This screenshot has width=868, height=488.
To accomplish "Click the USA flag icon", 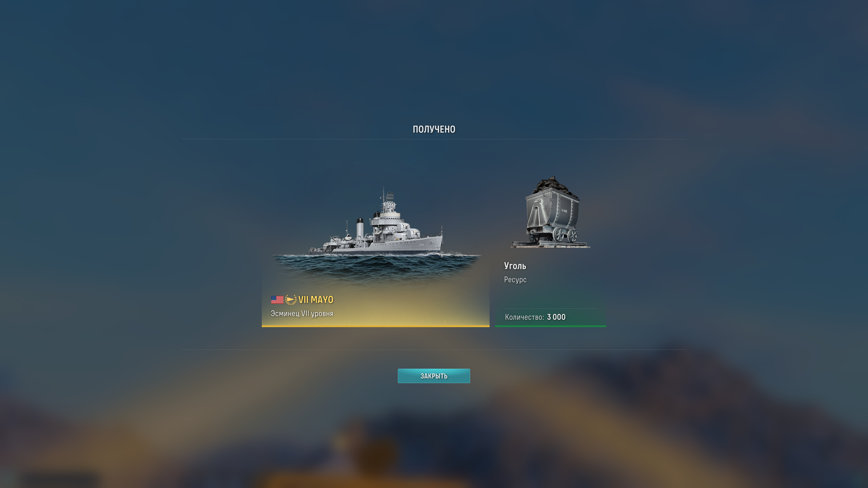I will click(277, 299).
